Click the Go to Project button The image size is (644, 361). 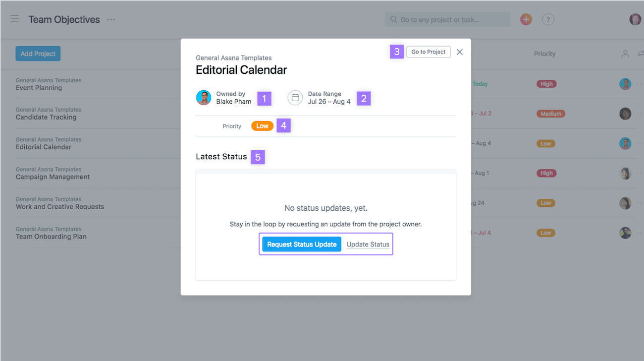(x=429, y=52)
